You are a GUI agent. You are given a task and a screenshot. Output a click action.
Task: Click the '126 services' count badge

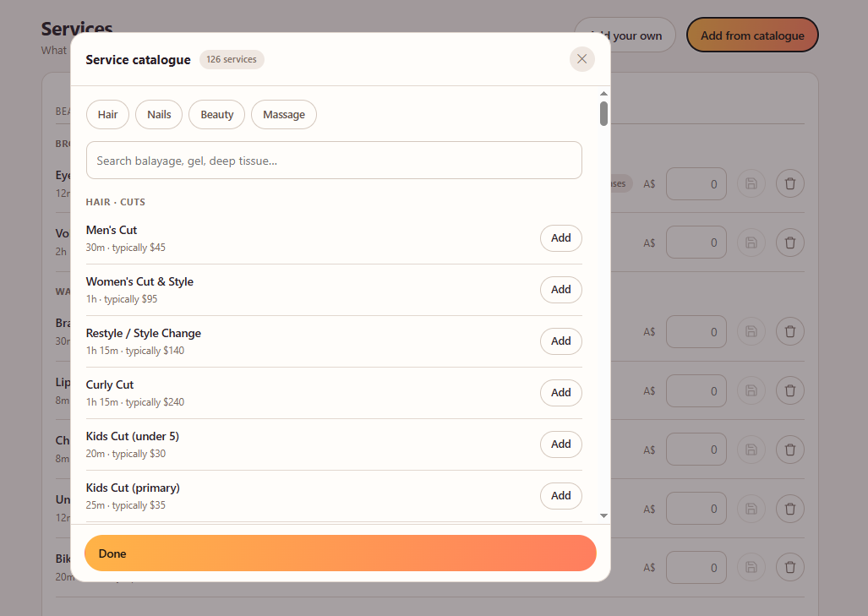tap(232, 59)
